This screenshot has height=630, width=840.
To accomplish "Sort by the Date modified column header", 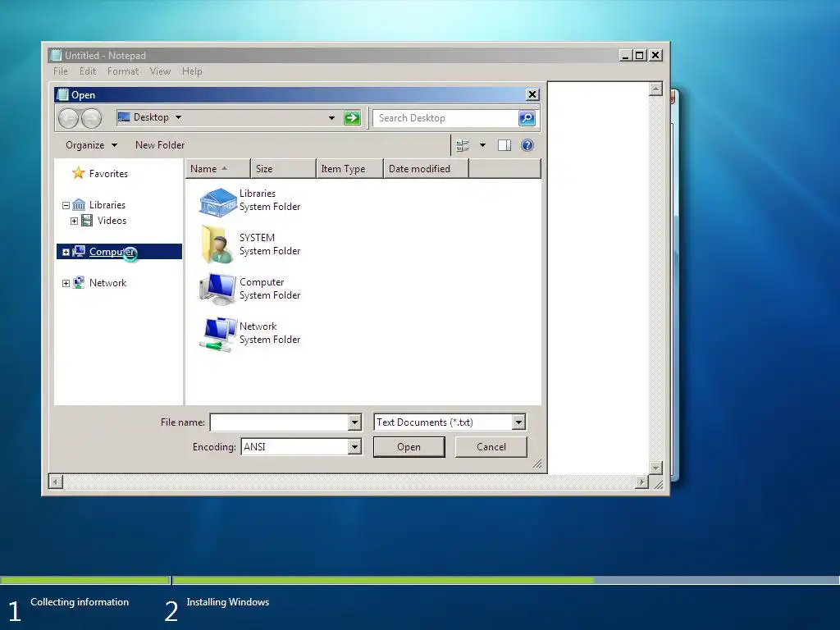I will pyautogui.click(x=426, y=169).
